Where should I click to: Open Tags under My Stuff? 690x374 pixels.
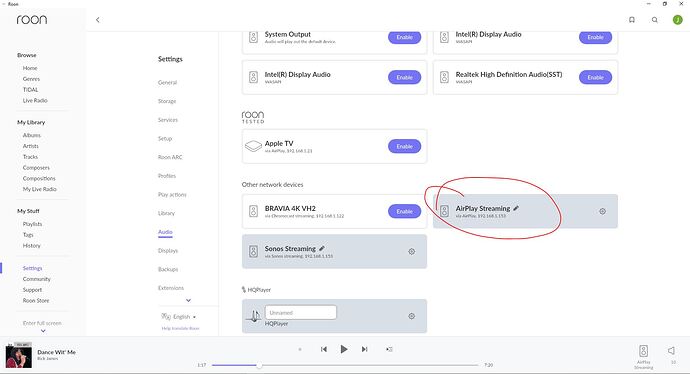tap(28, 235)
